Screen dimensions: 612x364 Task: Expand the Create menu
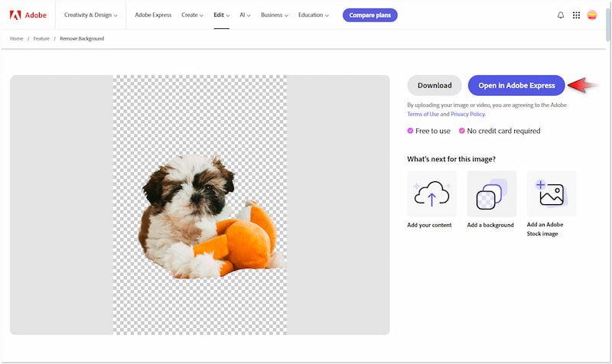192,15
